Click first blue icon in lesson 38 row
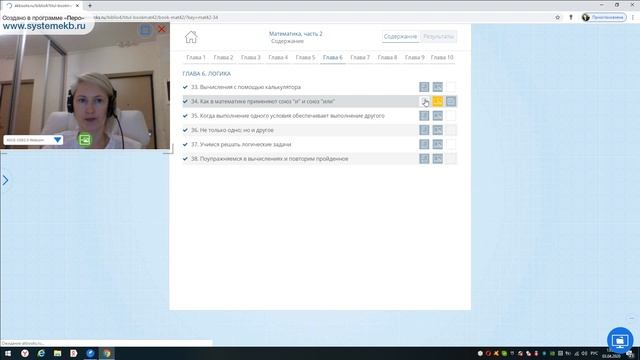The image size is (640, 360). pos(424,159)
